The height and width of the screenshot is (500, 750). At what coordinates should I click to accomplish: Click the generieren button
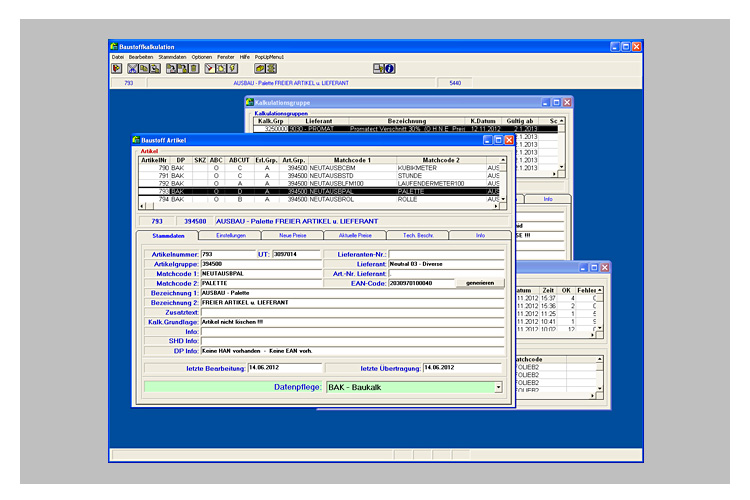point(480,283)
